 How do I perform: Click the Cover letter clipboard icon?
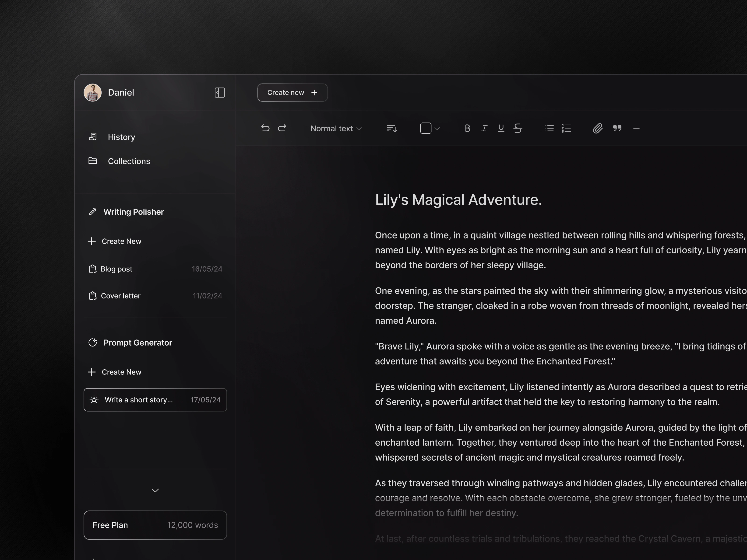[x=92, y=296]
